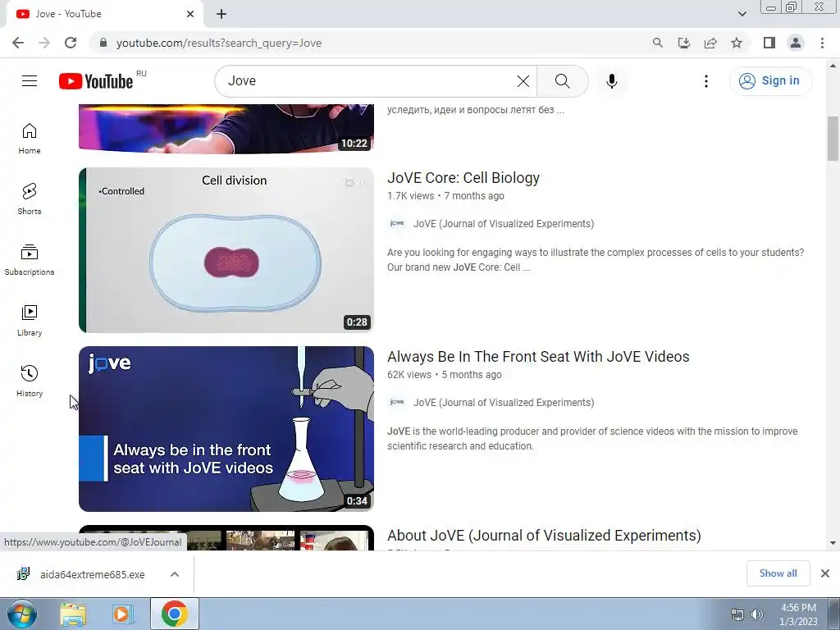The height and width of the screenshot is (630, 840).
Task: Open the 10:22 video thumbnail
Action: [x=226, y=129]
